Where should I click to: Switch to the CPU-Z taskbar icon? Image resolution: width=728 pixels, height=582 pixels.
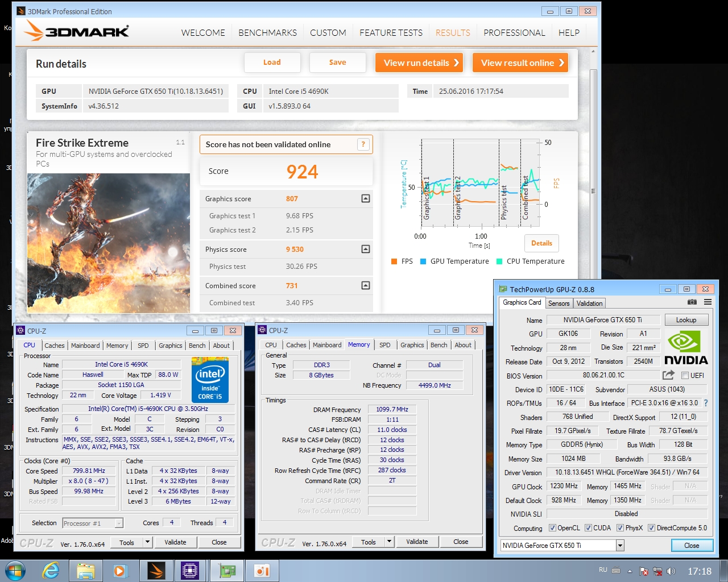(x=189, y=571)
